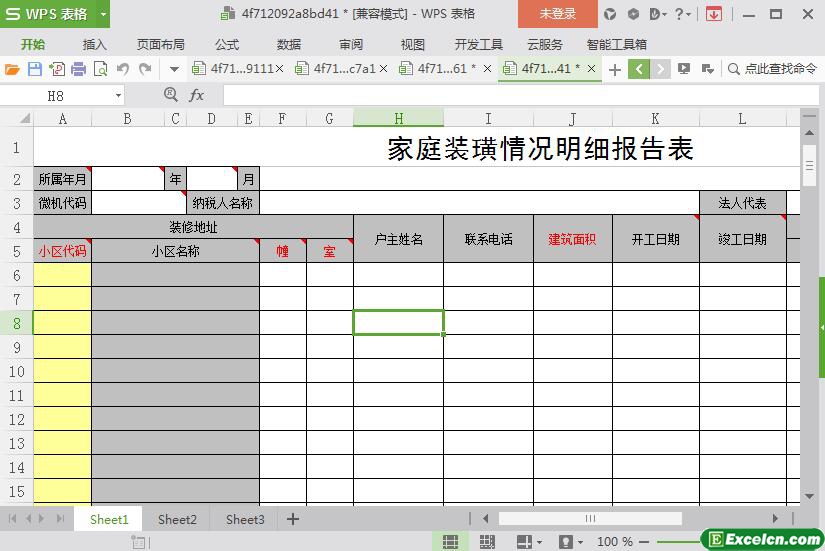Click the zoom magnifier icon beside fx
The height and width of the screenshot is (551, 825).
(170, 95)
